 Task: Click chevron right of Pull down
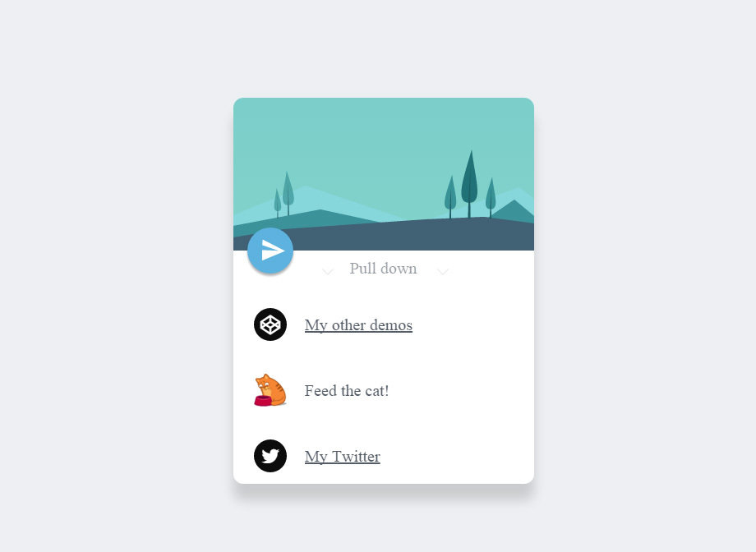point(443,272)
